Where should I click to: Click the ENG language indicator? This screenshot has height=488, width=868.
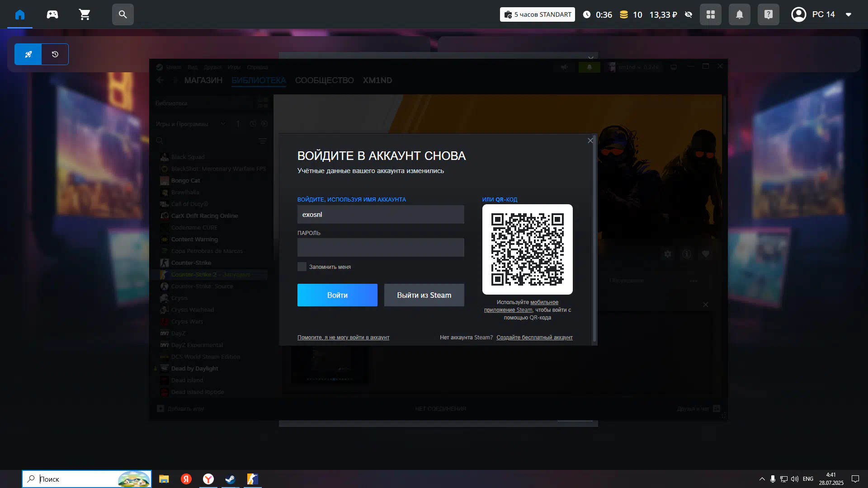point(808,479)
